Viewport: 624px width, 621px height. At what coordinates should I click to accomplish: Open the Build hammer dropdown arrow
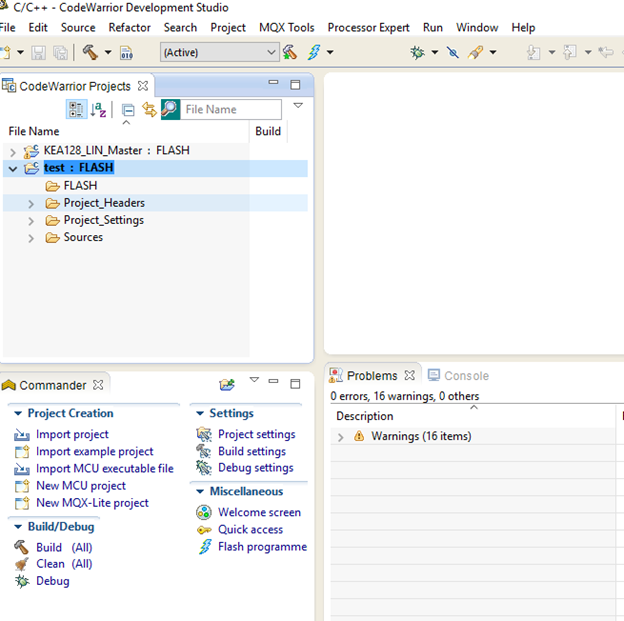(108, 52)
